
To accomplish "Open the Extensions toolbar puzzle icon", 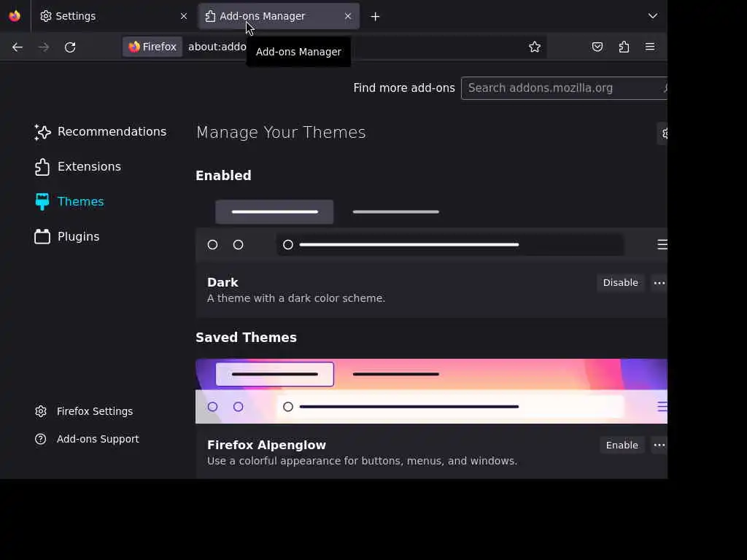I will pyautogui.click(x=624, y=47).
